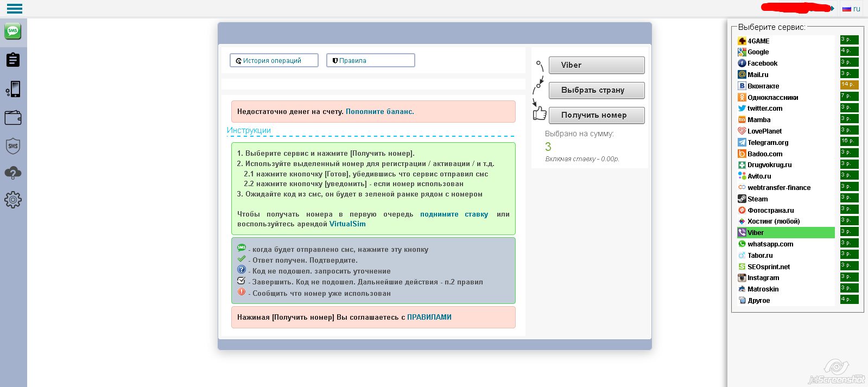The height and width of the screenshot is (387, 868).
Task: Click the LovePlanet heart icon
Action: click(742, 131)
